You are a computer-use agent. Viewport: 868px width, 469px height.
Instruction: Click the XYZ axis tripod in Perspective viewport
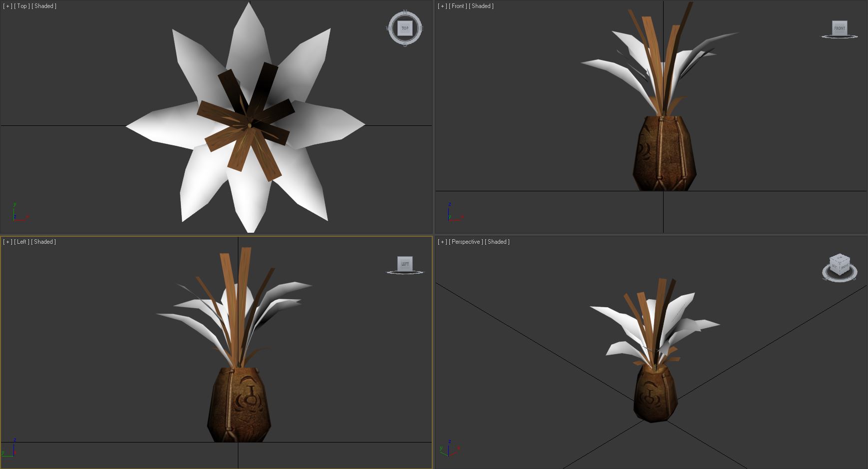click(449, 448)
